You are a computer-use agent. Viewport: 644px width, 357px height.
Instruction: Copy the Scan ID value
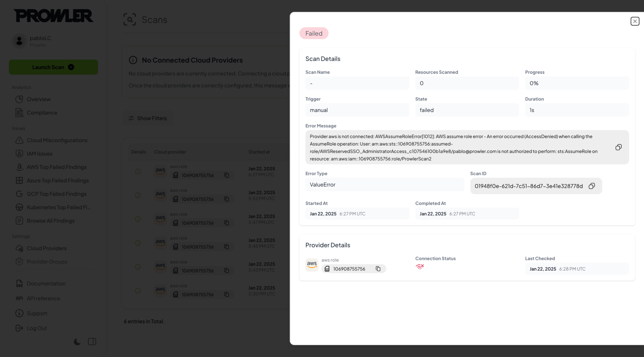(x=591, y=186)
